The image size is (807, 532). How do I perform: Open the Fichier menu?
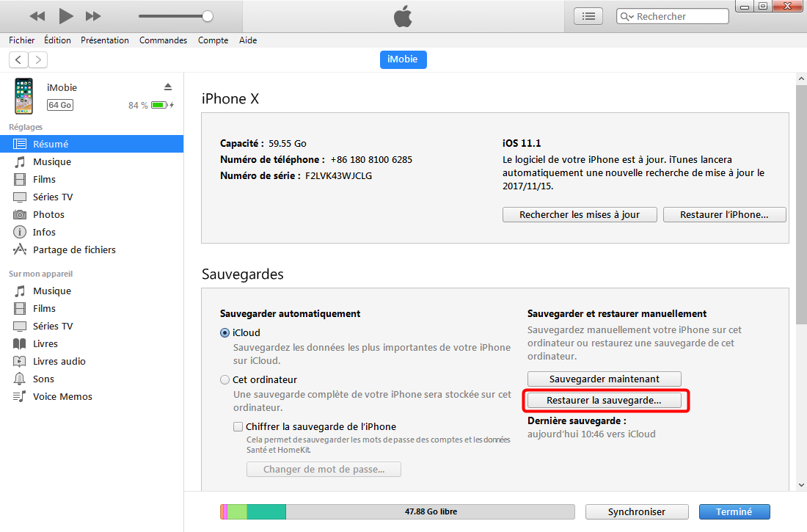click(x=22, y=40)
